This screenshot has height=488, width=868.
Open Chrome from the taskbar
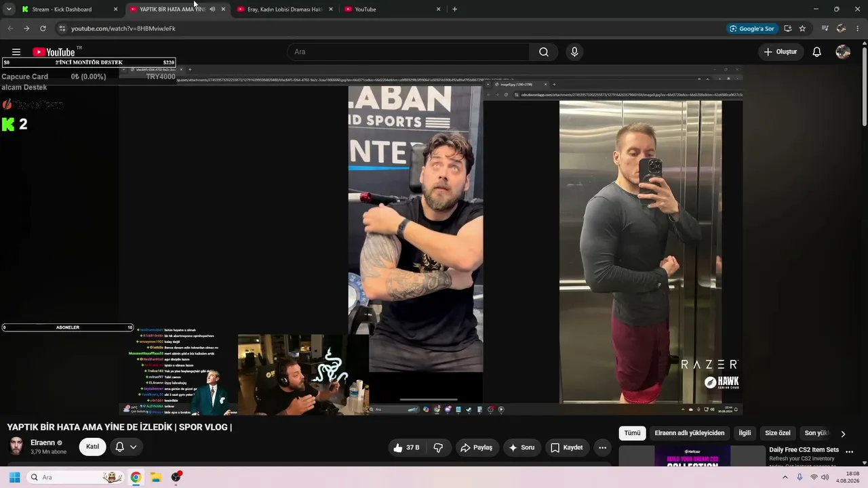pos(136,477)
